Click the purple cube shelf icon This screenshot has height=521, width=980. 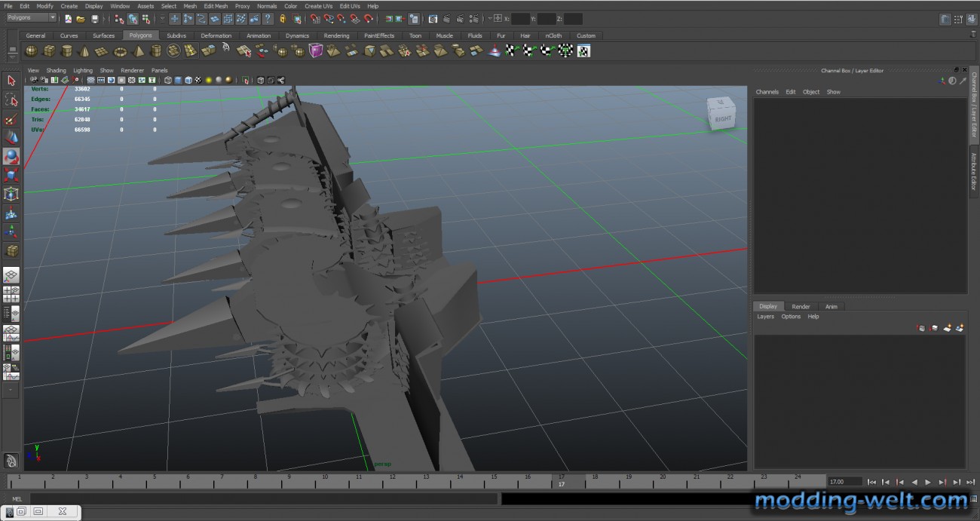[316, 51]
